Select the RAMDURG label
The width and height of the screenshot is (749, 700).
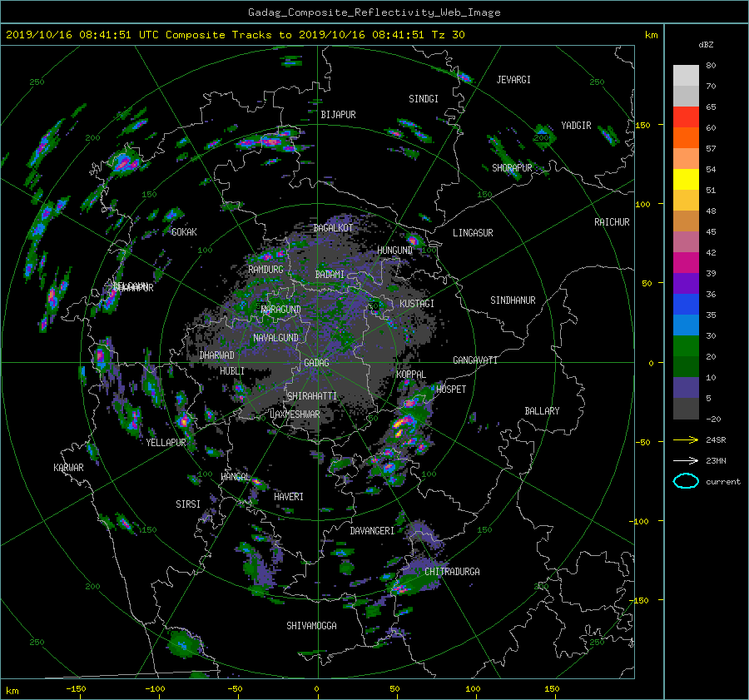pos(265,270)
